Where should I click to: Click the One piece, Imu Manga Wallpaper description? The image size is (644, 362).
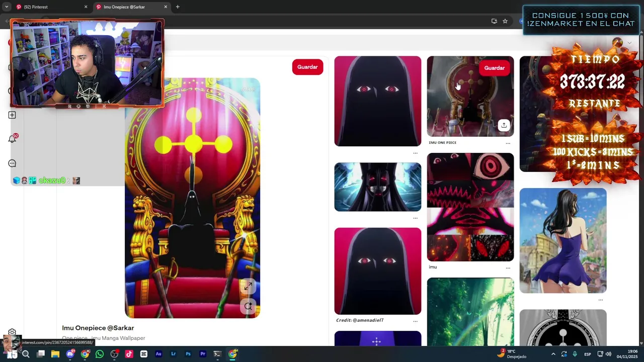point(104,338)
